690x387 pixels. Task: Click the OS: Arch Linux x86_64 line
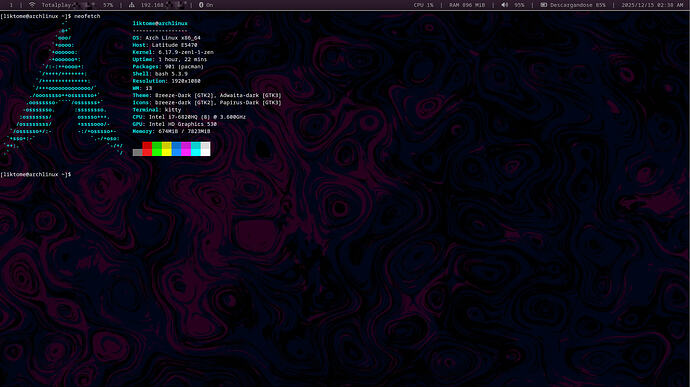[x=166, y=38]
